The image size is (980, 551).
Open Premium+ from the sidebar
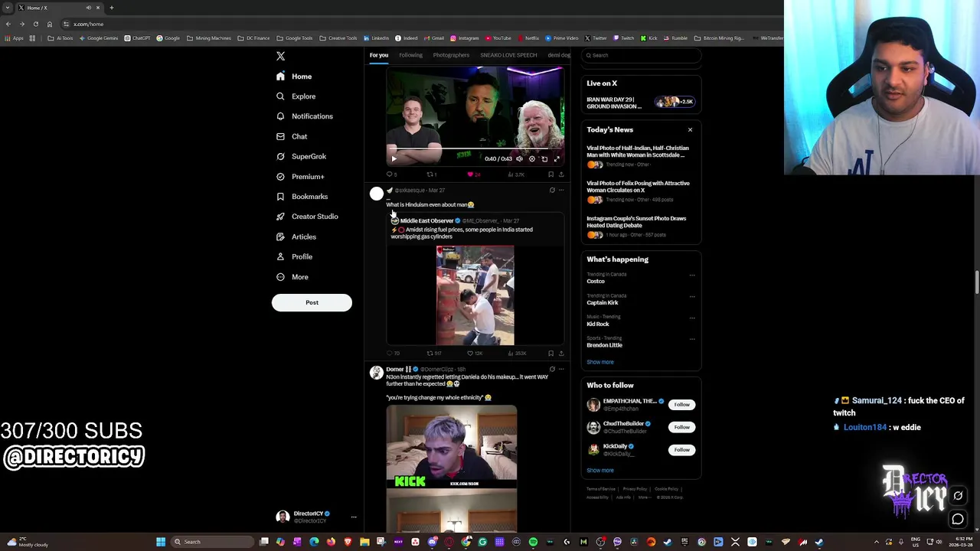(x=300, y=177)
